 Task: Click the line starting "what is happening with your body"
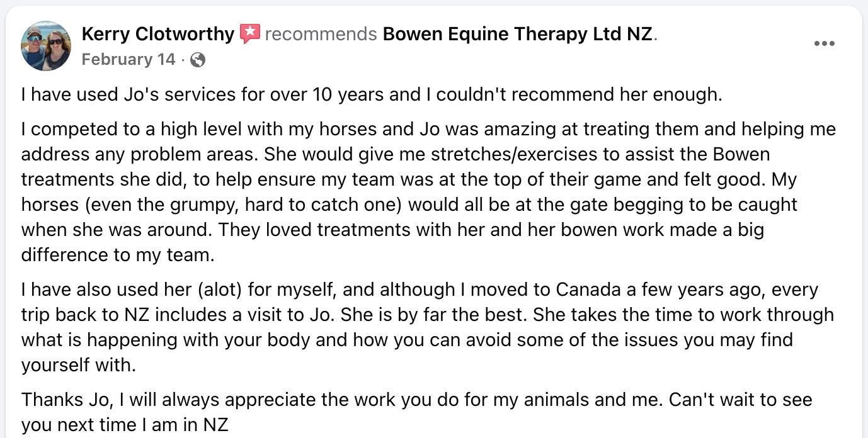coord(406,340)
